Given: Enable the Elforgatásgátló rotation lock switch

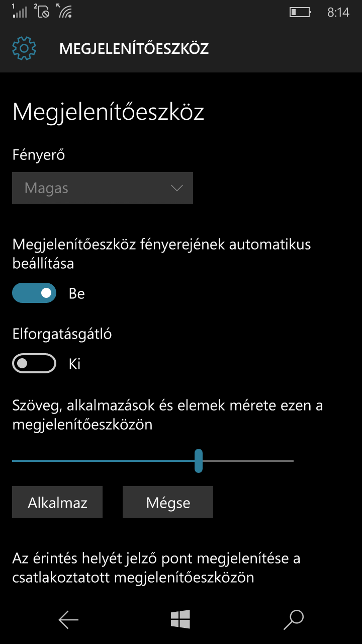Looking at the screenshot, I should 34,364.
